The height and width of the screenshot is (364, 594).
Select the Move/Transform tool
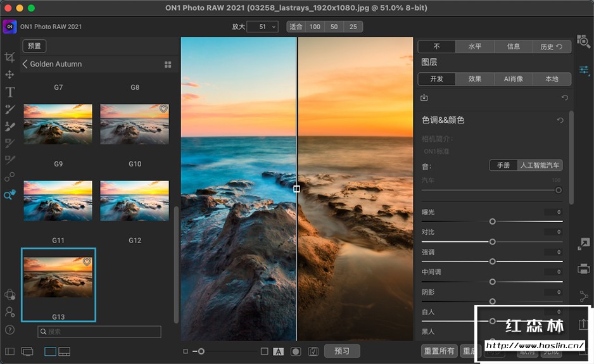tap(9, 75)
